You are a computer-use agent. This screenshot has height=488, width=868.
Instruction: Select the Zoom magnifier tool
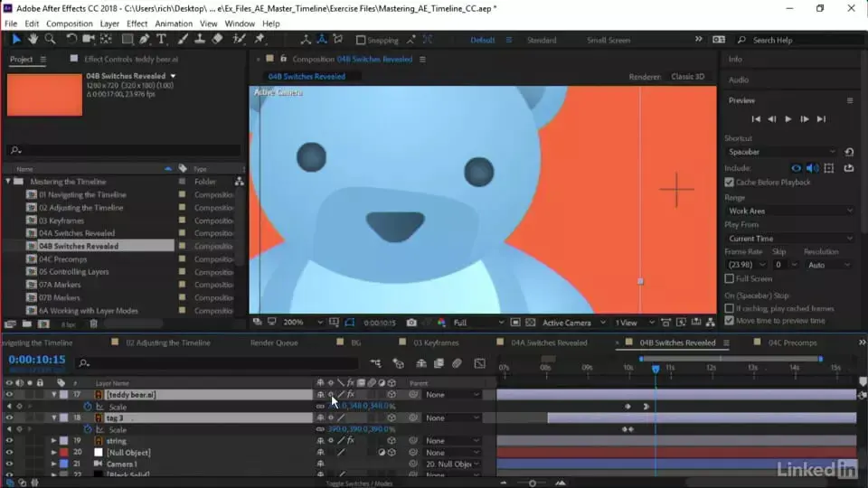51,39
